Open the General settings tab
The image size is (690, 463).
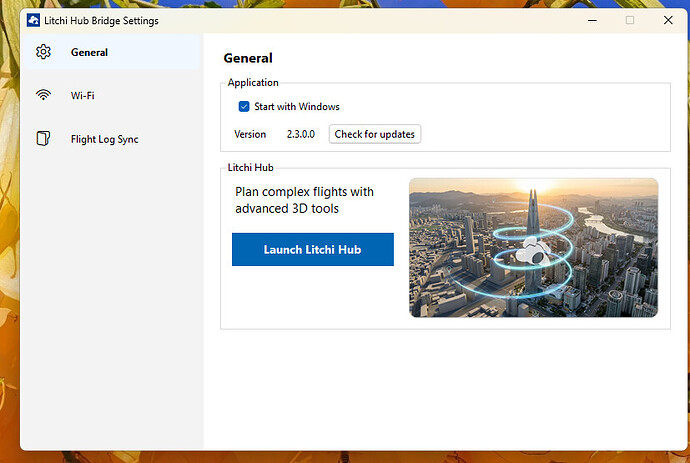point(111,52)
